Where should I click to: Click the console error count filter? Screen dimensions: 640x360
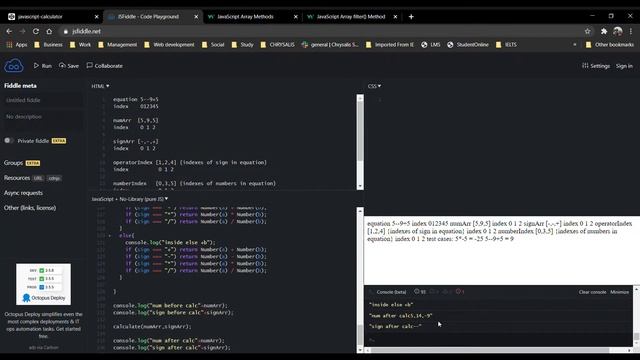click(x=460, y=291)
